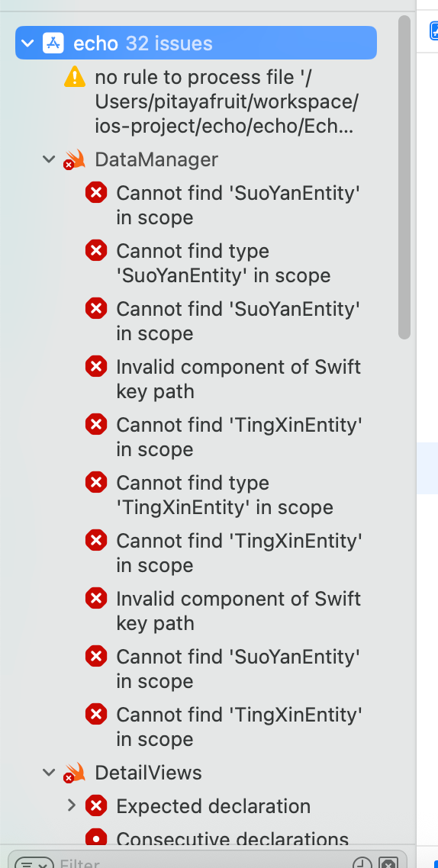The width and height of the screenshot is (438, 868).
Task: Toggle the recent issues clock filter
Action: pos(362,863)
